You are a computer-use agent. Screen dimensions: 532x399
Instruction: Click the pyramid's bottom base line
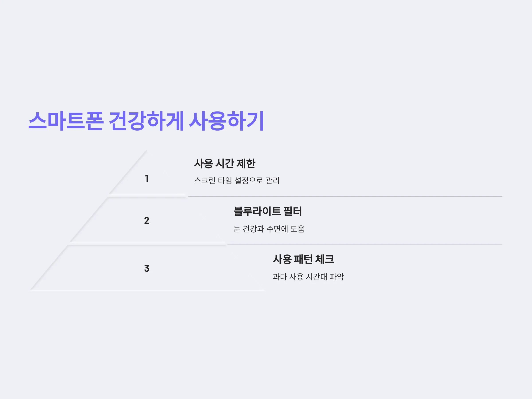click(x=147, y=291)
